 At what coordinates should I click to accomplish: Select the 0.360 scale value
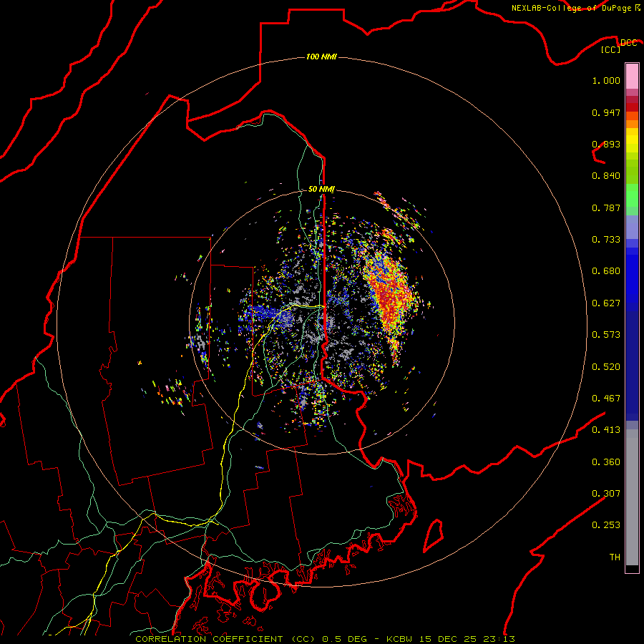point(606,462)
